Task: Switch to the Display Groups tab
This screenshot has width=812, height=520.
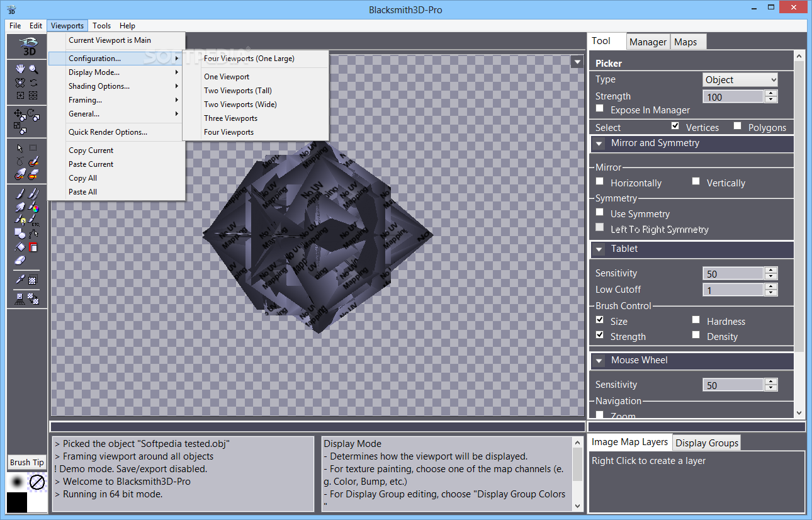Action: [x=707, y=443]
